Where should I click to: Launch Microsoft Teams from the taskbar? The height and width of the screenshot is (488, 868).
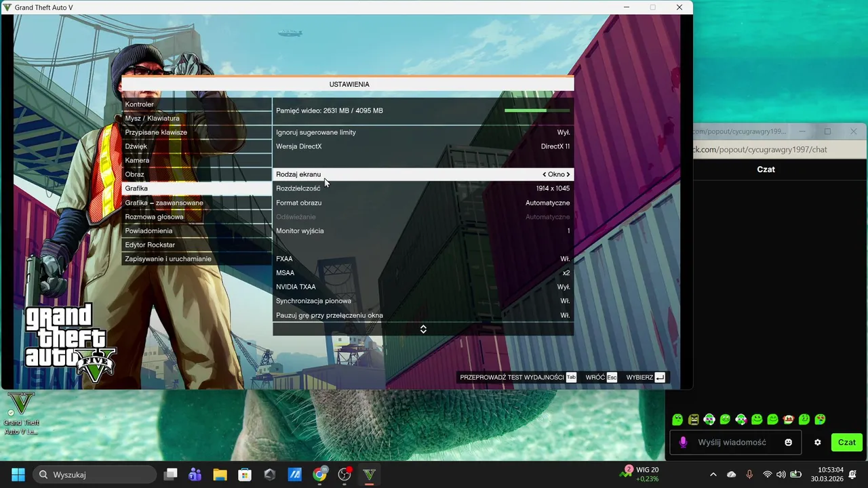pyautogui.click(x=195, y=474)
